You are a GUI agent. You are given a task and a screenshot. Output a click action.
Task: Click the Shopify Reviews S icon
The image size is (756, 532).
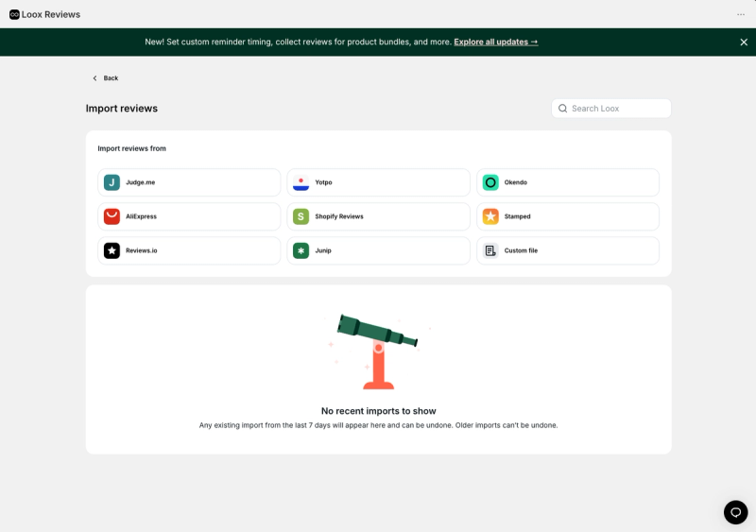[301, 216]
